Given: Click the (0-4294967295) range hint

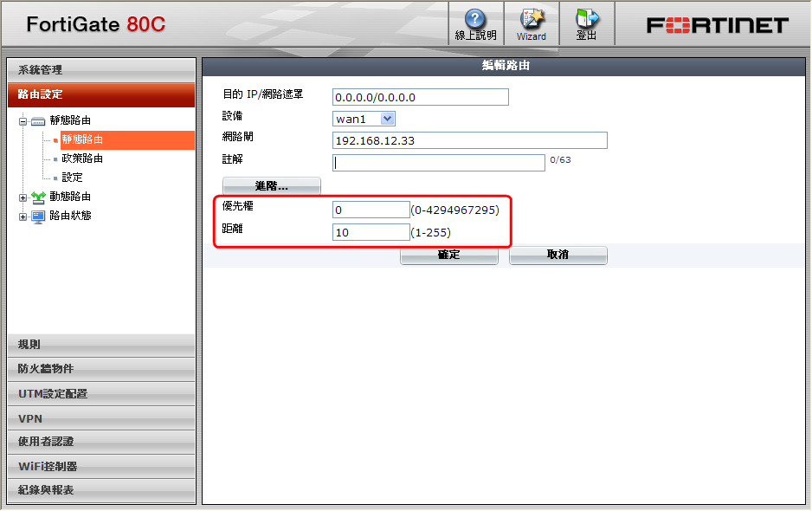Looking at the screenshot, I should click(x=455, y=210).
